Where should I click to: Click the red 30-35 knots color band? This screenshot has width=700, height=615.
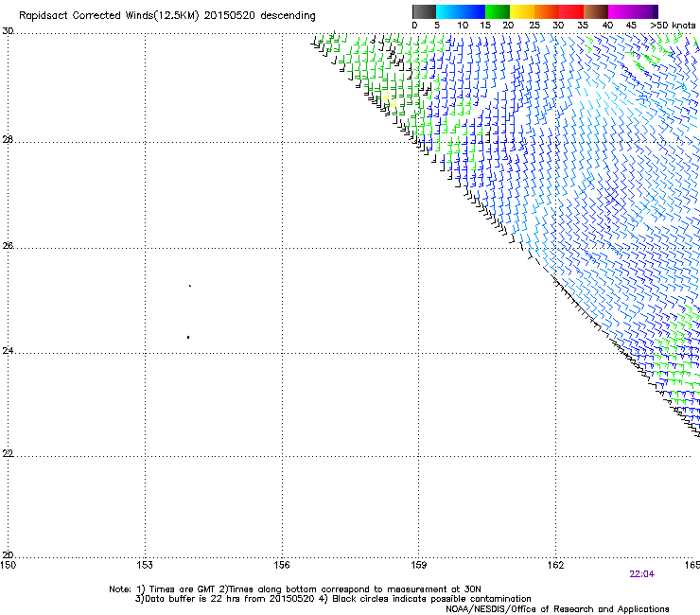tap(571, 11)
